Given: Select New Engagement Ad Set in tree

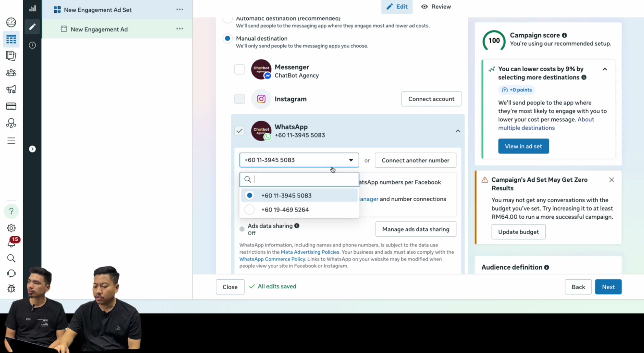Looking at the screenshot, I should pos(98,10).
